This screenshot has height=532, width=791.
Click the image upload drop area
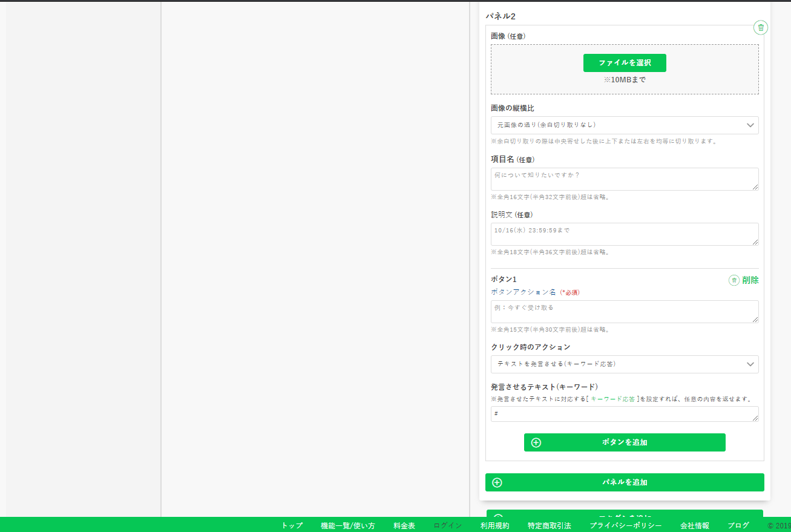click(625, 69)
